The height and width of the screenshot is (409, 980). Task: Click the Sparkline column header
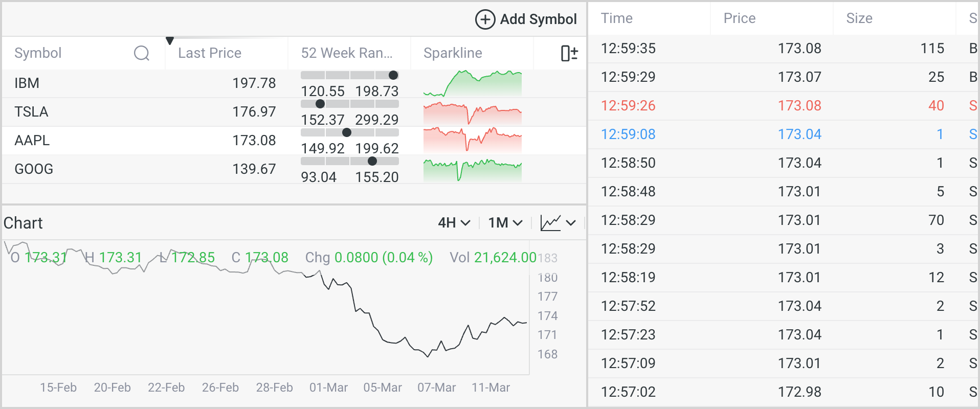[453, 53]
